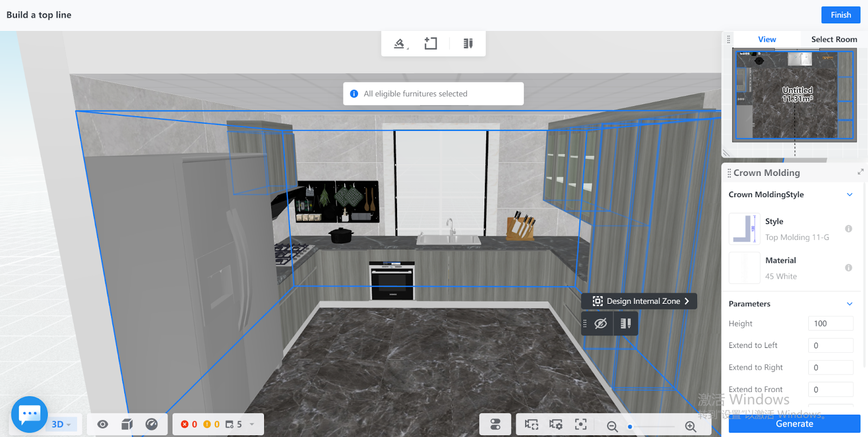Click the Extend to Right input field
Screen dimensions: 868x437
831,368
